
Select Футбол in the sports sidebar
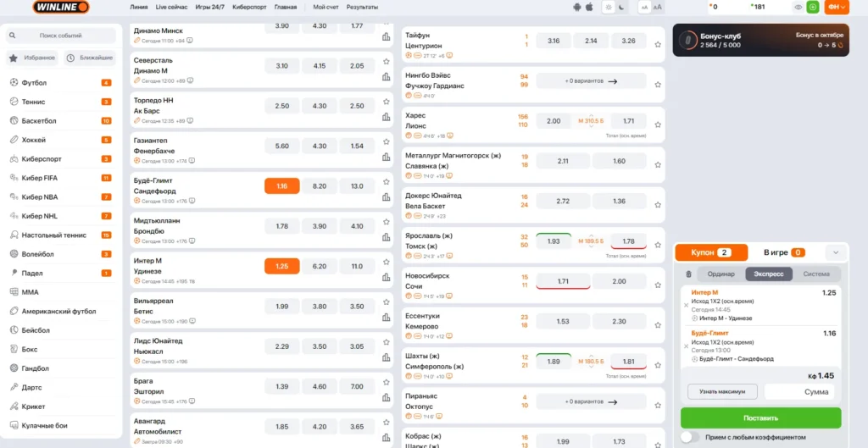[61, 83]
